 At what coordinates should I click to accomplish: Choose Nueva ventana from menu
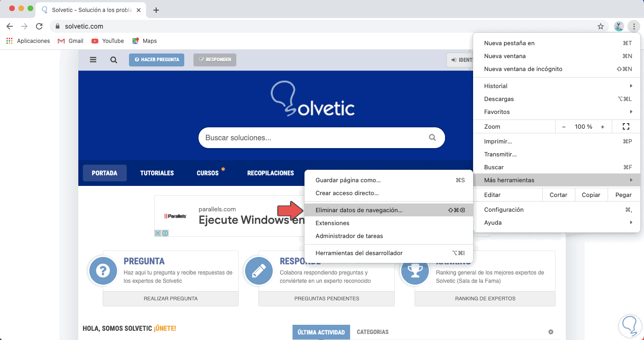pos(556,56)
